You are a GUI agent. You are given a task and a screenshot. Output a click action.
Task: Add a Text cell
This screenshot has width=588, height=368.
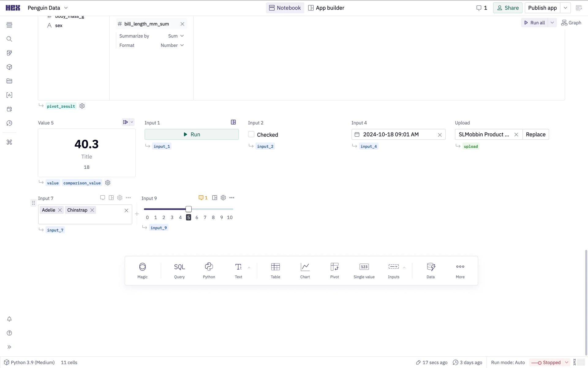click(x=238, y=271)
